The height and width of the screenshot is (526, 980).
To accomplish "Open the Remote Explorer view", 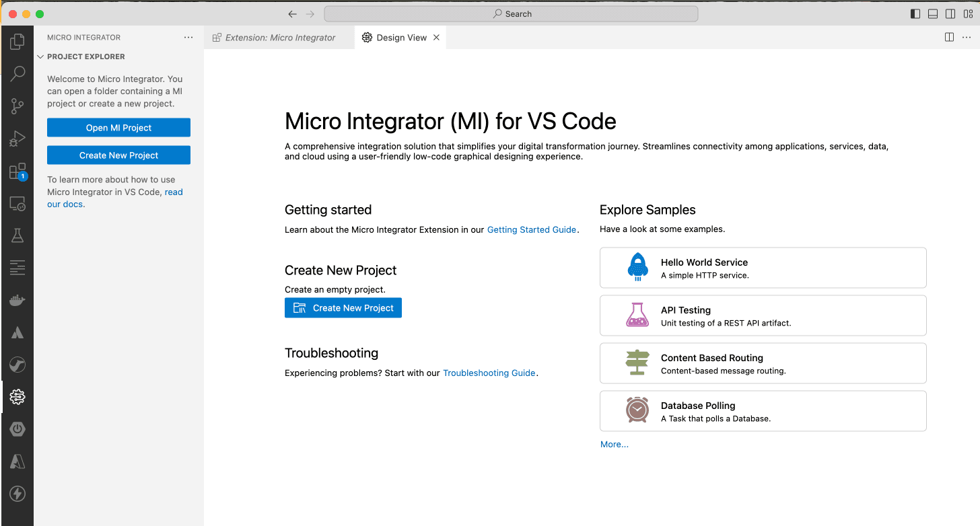I will pos(17,204).
